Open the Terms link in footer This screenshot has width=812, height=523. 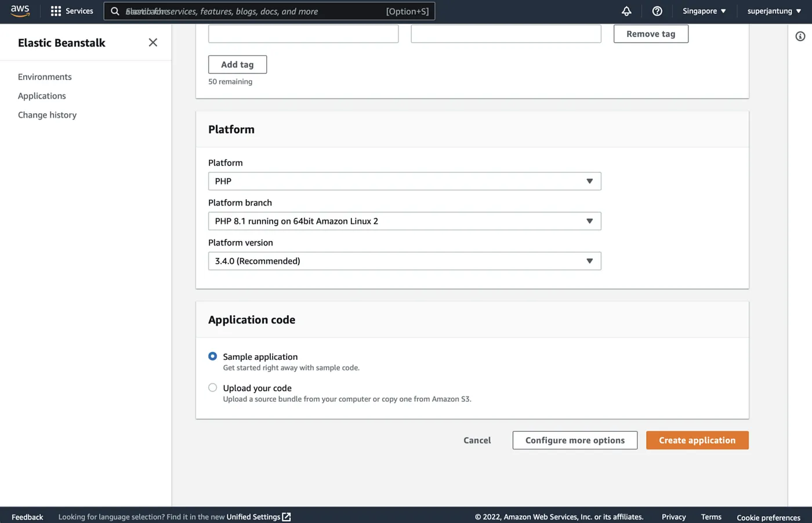[711, 517]
